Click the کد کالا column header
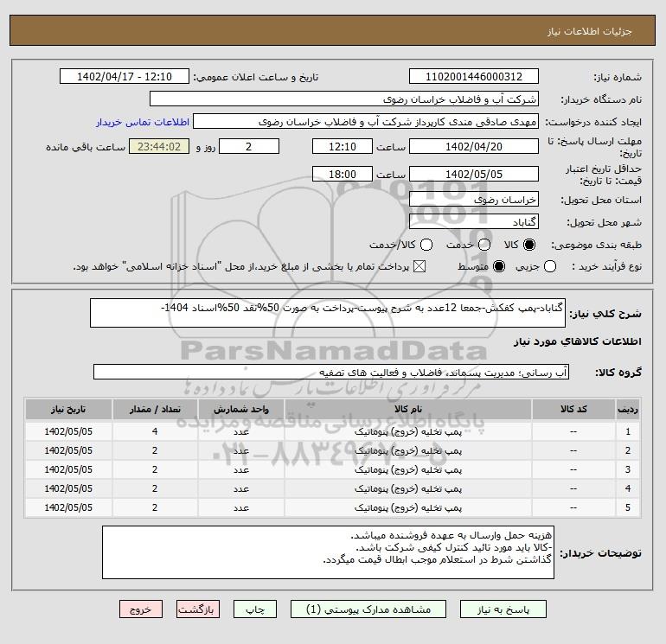The height and width of the screenshot is (644, 666). (x=573, y=409)
